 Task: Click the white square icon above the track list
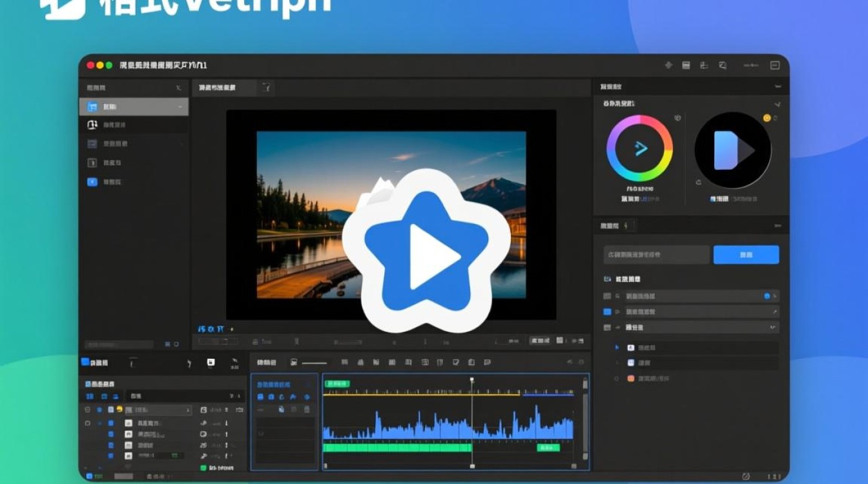coord(211,363)
